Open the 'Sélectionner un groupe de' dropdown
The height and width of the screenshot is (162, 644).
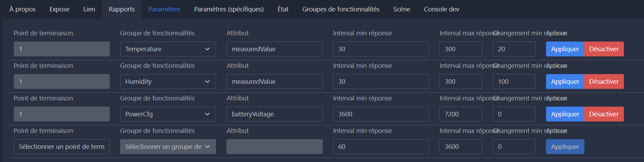point(168,147)
